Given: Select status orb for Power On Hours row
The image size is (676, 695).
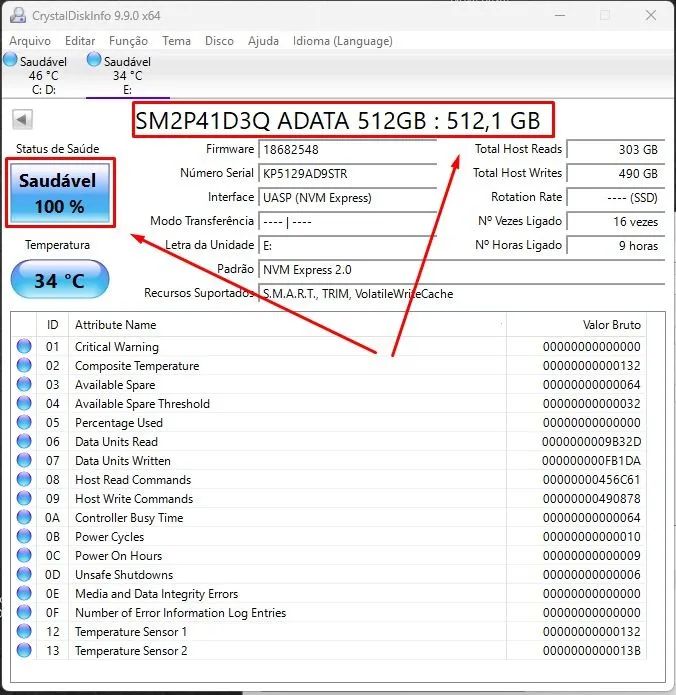Looking at the screenshot, I should (24, 555).
